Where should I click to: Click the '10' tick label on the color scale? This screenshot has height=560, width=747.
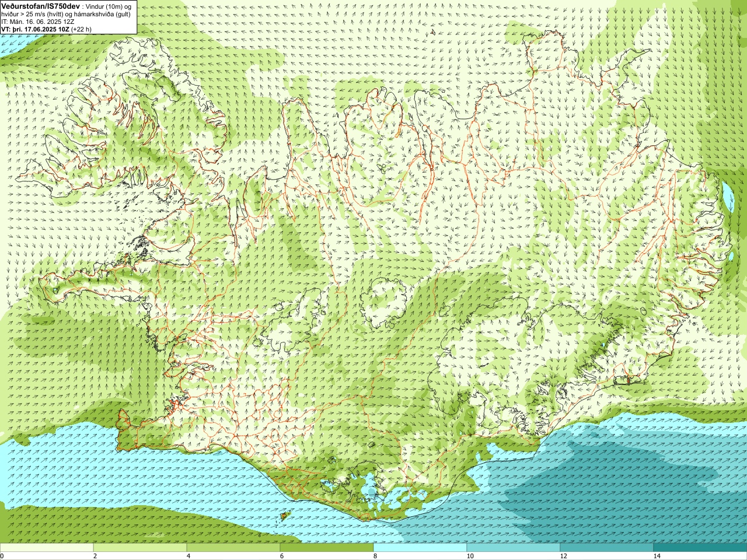470,556
